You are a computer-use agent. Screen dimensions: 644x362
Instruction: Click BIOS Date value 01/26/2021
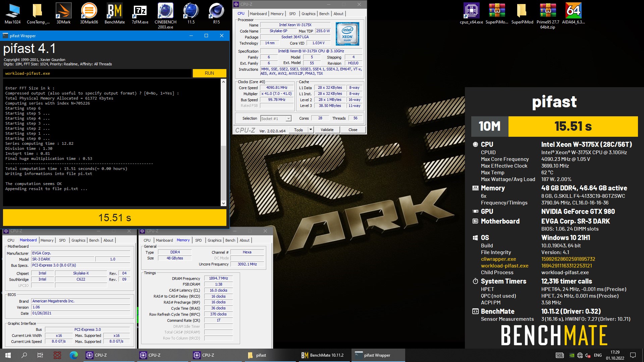(x=80, y=313)
